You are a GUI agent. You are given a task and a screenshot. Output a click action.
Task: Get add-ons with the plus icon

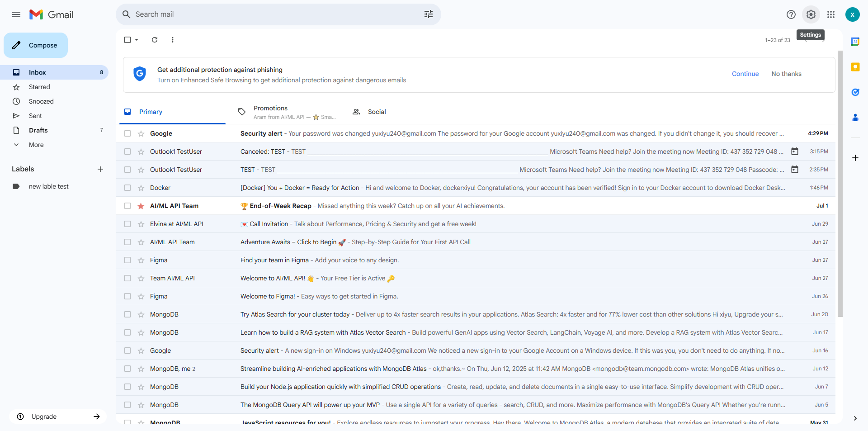[x=855, y=158]
